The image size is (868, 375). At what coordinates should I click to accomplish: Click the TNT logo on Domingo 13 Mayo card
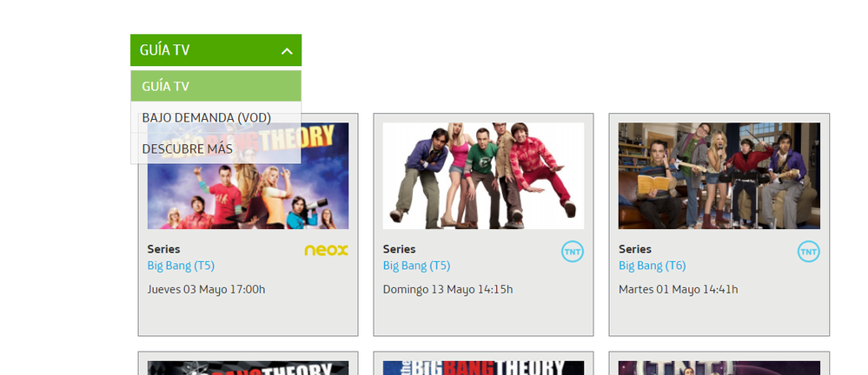click(x=573, y=252)
